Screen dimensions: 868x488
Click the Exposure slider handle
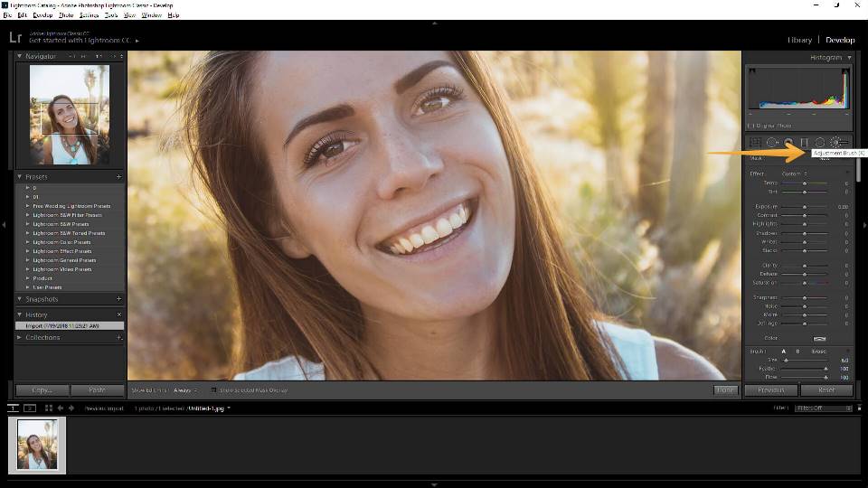click(804, 207)
